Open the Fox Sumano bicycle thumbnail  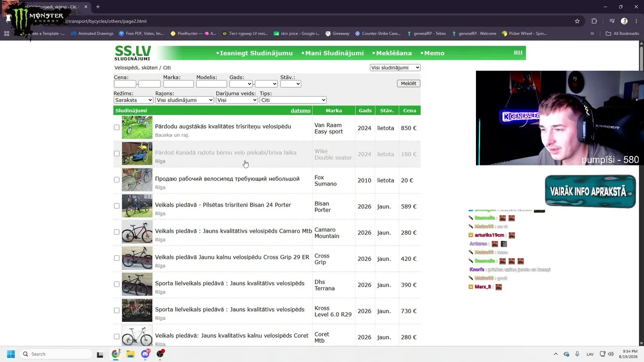pyautogui.click(x=137, y=180)
